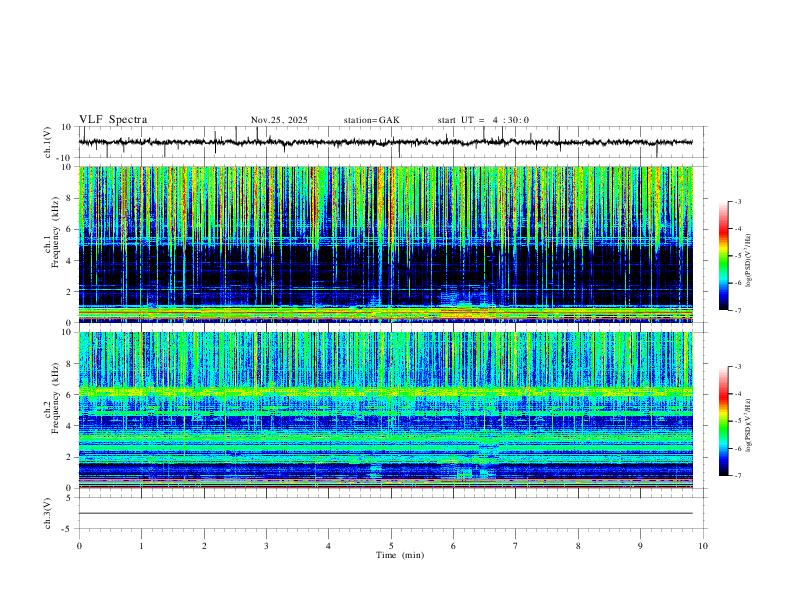Viewport: 792px width, 612px height.
Task: Select the "start UT = 4 :30: 0" text
Action: tap(483, 120)
